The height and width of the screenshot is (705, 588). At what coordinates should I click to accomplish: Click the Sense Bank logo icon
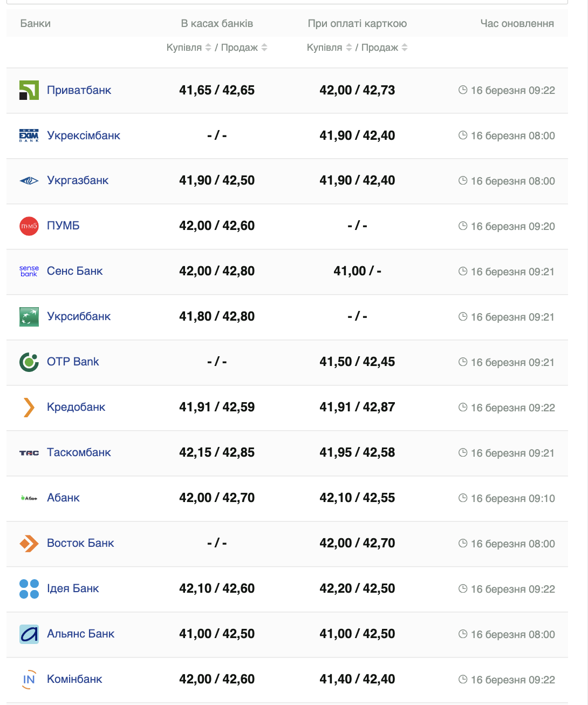[x=29, y=271]
